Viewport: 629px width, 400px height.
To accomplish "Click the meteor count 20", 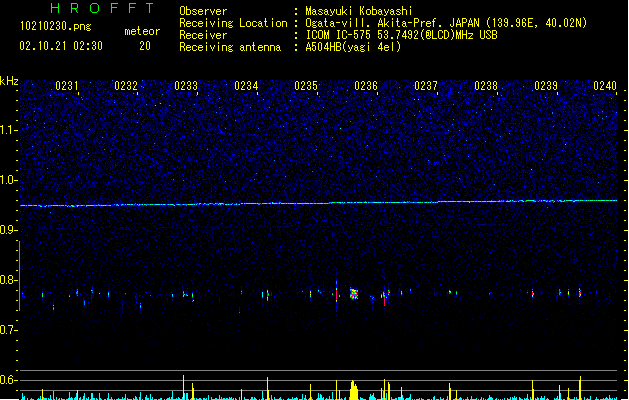I will tap(145, 46).
